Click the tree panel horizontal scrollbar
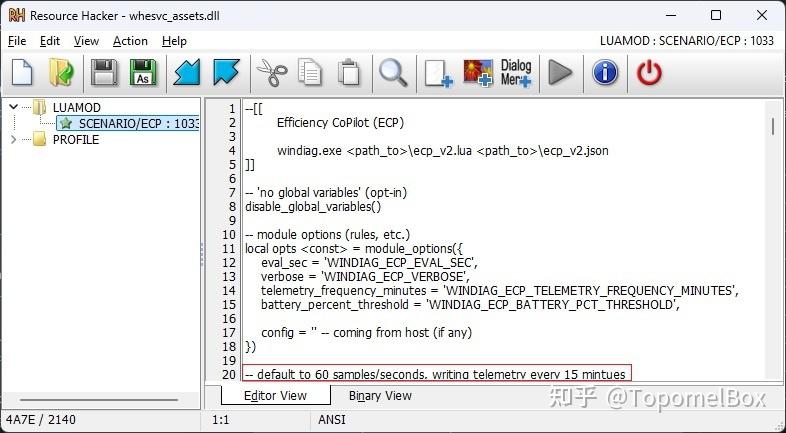786x433 pixels. [99, 400]
